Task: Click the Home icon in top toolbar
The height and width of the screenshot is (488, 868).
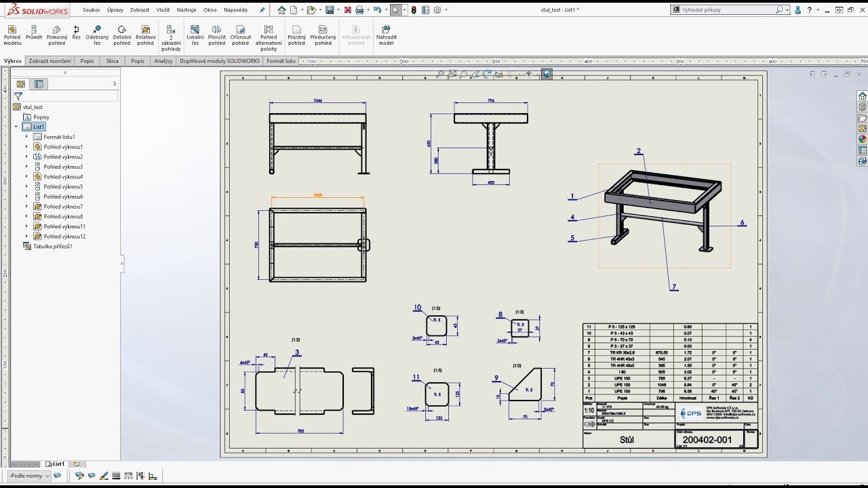Action: click(x=281, y=10)
